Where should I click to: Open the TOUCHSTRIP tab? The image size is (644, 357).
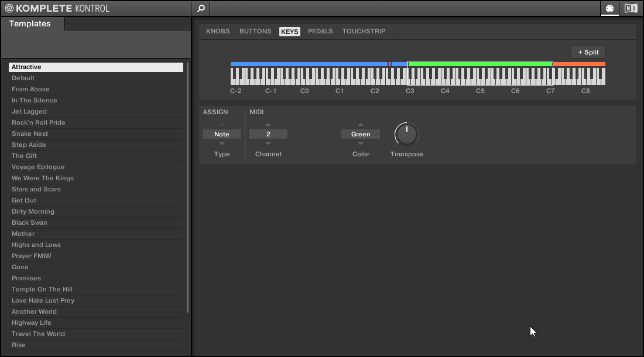click(x=364, y=31)
